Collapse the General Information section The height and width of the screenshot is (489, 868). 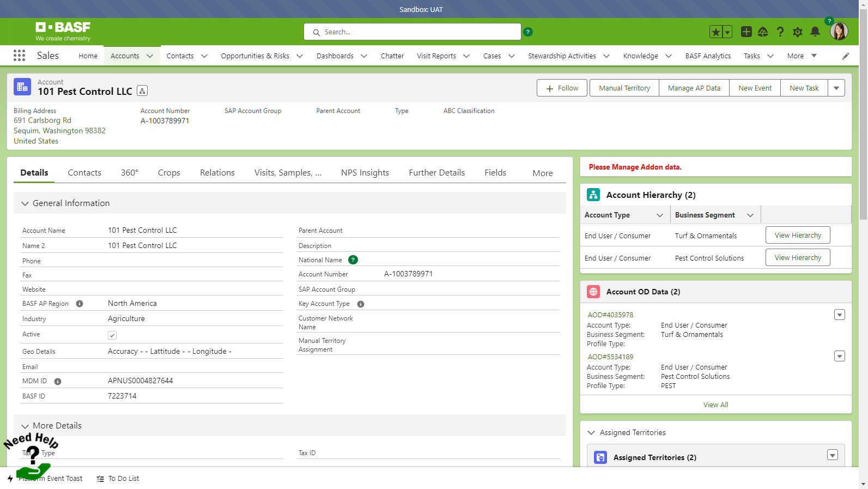click(25, 203)
